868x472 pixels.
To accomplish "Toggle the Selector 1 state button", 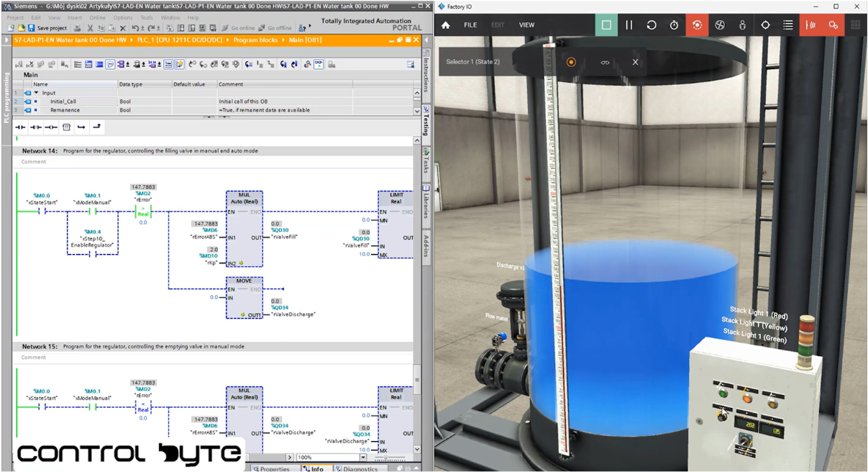I will 571,62.
